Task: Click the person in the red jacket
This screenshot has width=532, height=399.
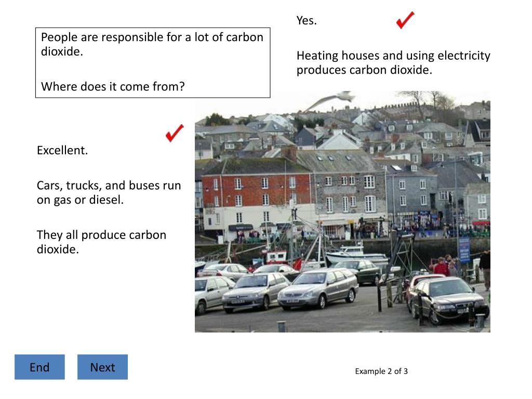Action: click(441, 267)
